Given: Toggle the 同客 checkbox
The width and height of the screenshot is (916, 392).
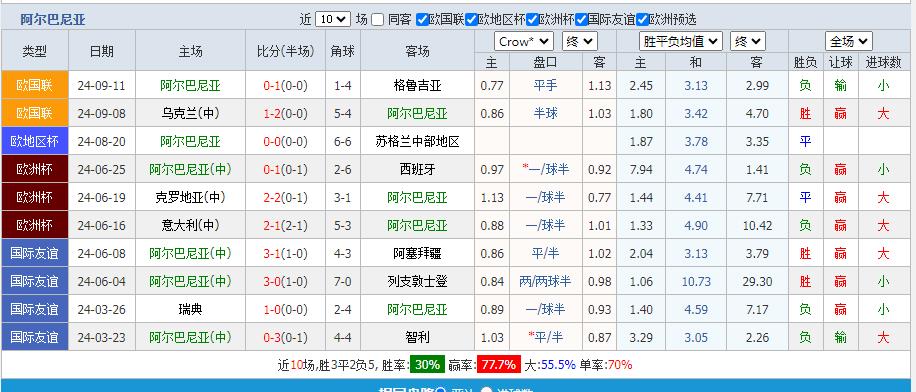Looking at the screenshot, I should 377,19.
